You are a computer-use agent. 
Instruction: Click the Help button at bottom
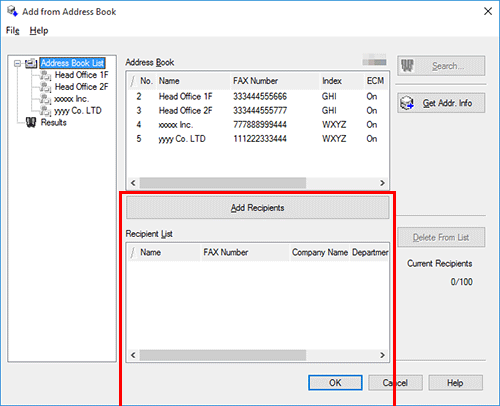[x=455, y=383]
